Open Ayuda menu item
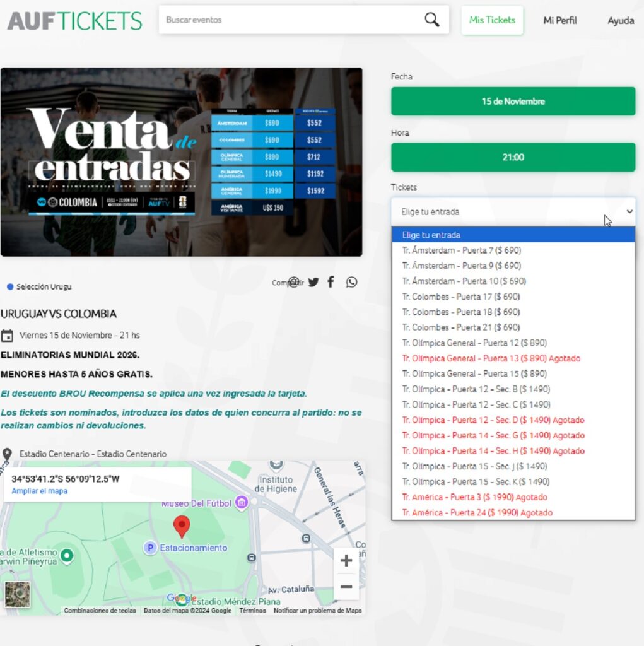 621,21
